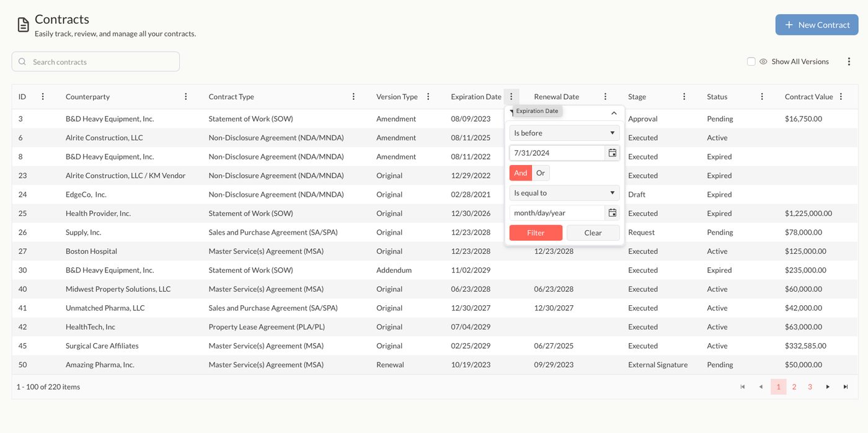Image resolution: width=868 pixels, height=433 pixels.
Task: Go to page 3
Action: pyautogui.click(x=810, y=386)
